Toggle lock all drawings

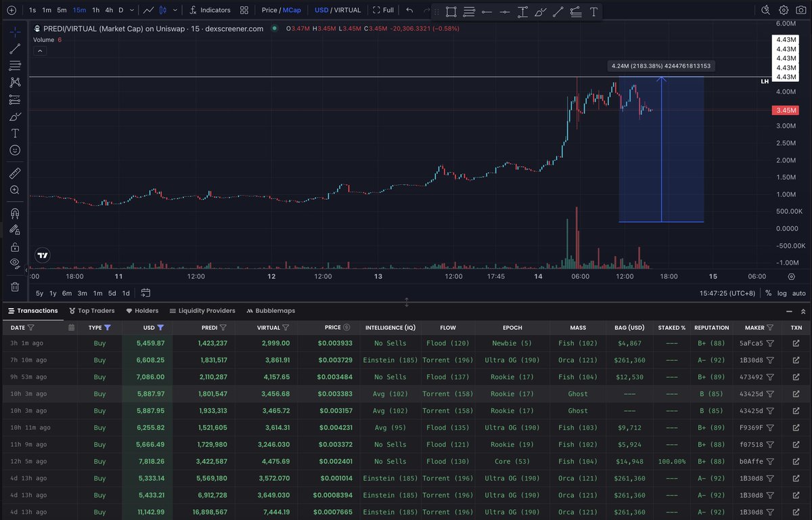pos(15,247)
